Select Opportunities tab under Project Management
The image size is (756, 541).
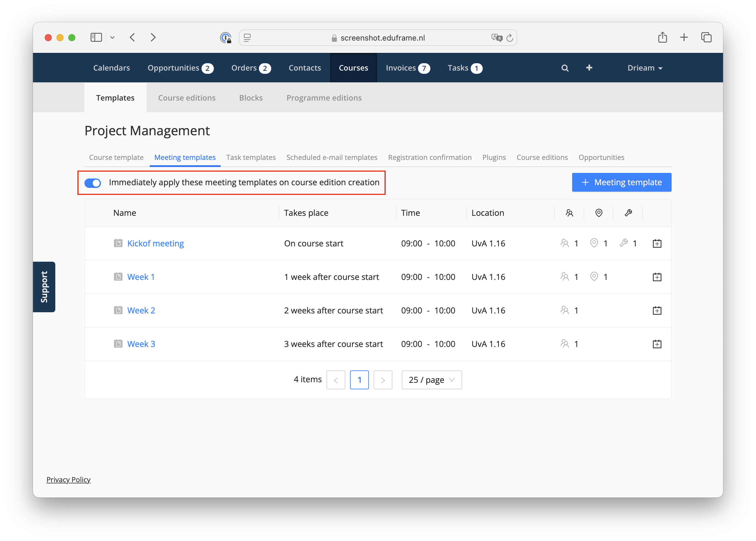coord(601,157)
